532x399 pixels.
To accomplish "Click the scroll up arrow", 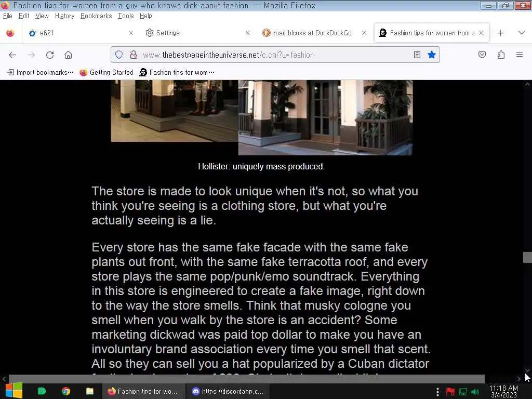I will 527,84.
